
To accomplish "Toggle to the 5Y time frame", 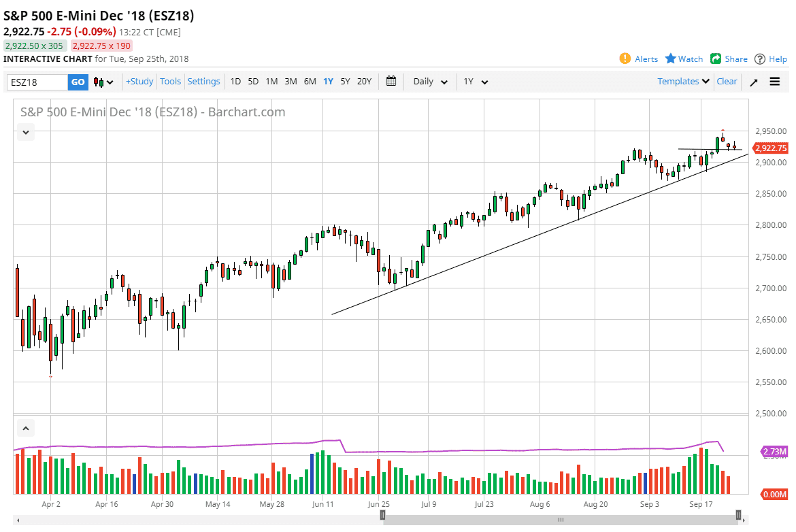I will 345,81.
